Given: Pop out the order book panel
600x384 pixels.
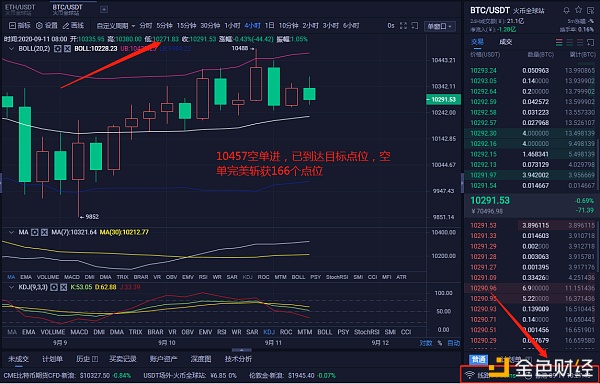Looking at the screenshot, I should 591,42.
